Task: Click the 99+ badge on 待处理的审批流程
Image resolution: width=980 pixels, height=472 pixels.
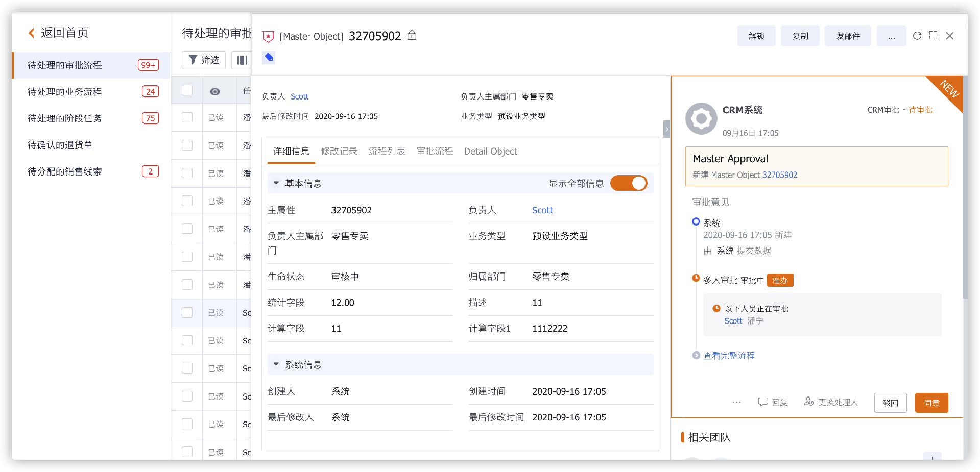Action: 149,65
